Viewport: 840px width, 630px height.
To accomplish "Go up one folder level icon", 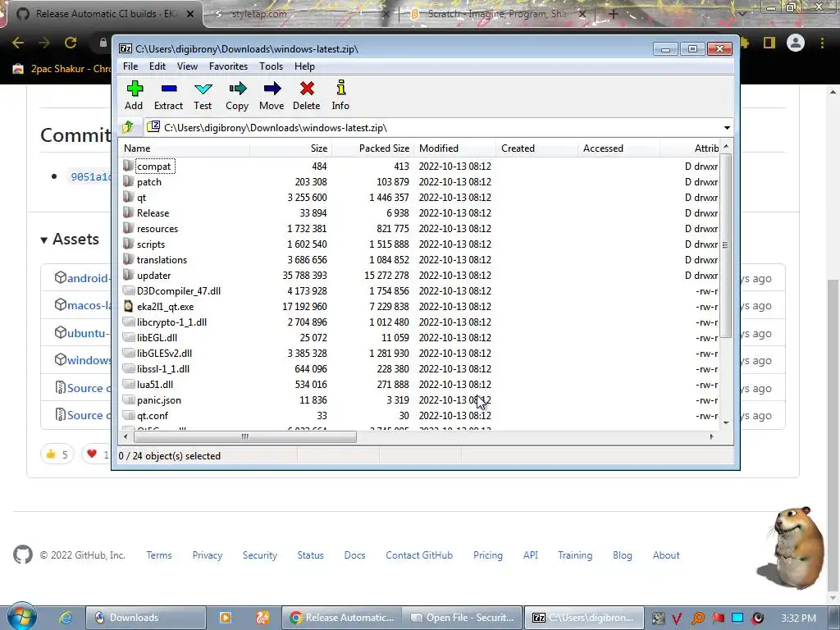I will click(x=128, y=127).
